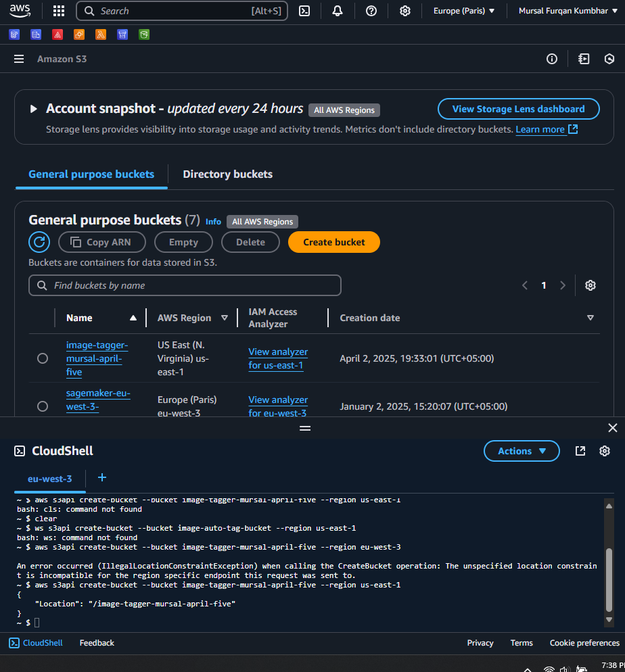Click the CloudShell link in the footer
Screen dimensions: 625x672
click(x=36, y=643)
